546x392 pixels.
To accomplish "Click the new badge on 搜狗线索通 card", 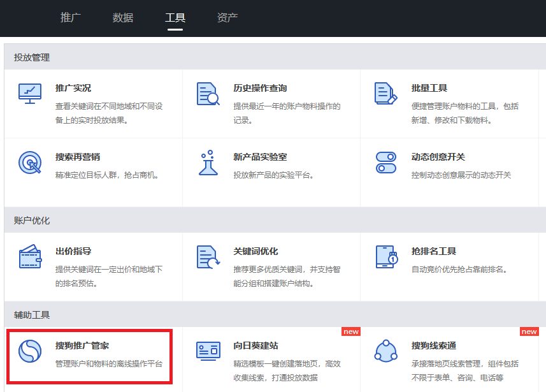I will pyautogui.click(x=529, y=331).
